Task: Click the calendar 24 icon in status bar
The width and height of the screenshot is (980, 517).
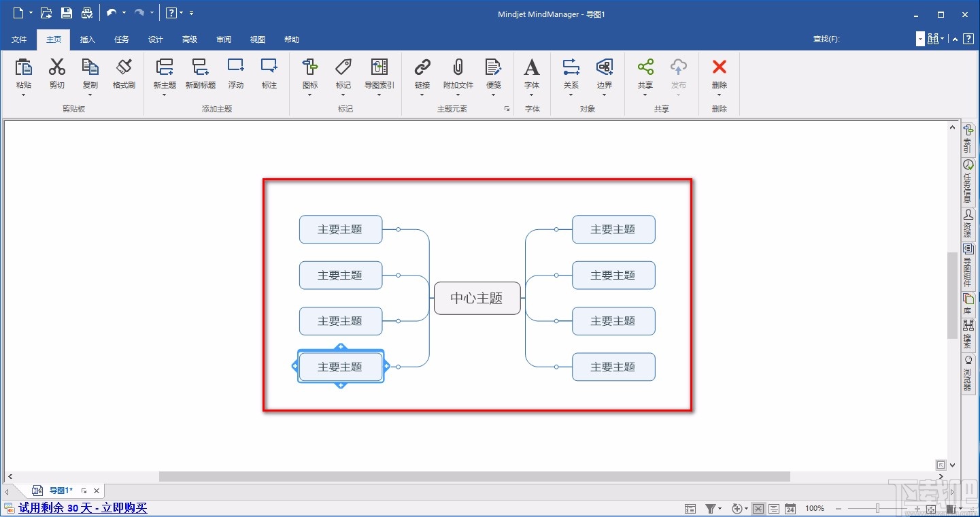Action: [x=790, y=508]
